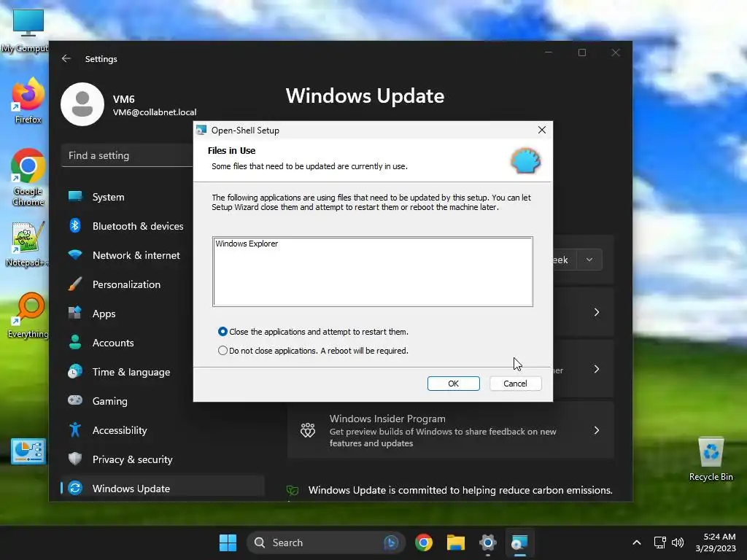Click the Windows Update sync icon in sidebar
Viewport: 747px width, 560px height.
[75, 488]
